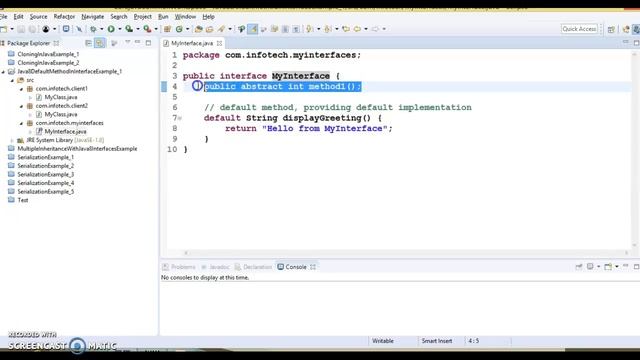This screenshot has width=640, height=360.
Task: Click the Last Edit Location icon
Action: [x=346, y=29]
